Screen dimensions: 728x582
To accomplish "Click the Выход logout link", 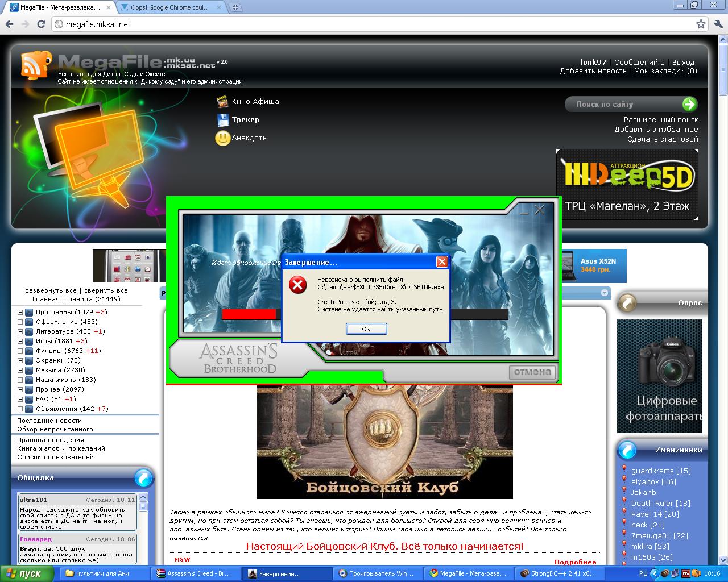I will click(x=683, y=62).
